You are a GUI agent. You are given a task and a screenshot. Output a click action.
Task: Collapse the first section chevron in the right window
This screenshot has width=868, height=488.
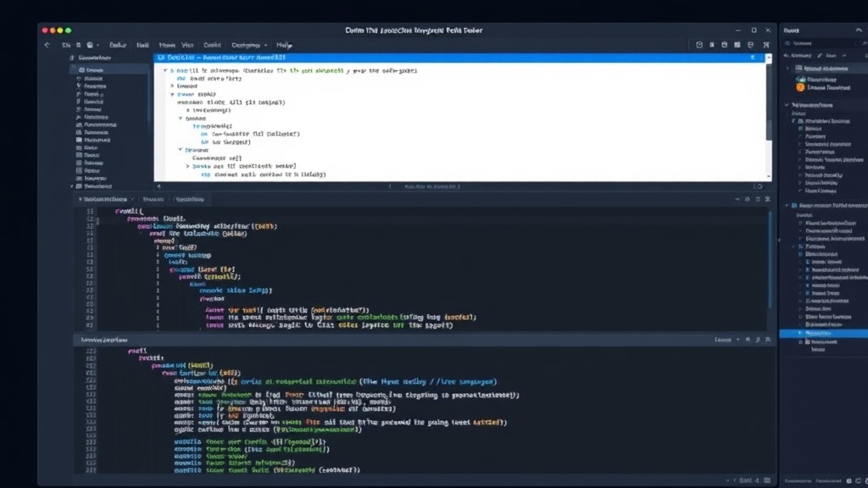coord(787,105)
